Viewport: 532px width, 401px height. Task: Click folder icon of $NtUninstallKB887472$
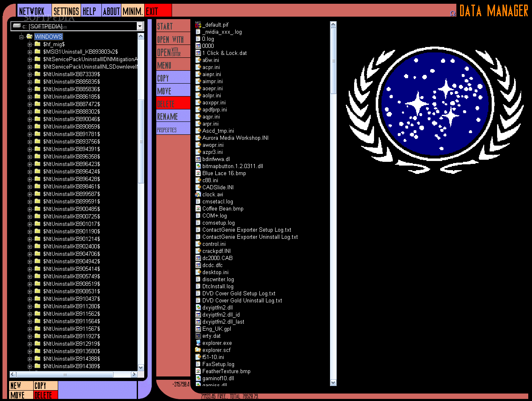[x=37, y=104]
